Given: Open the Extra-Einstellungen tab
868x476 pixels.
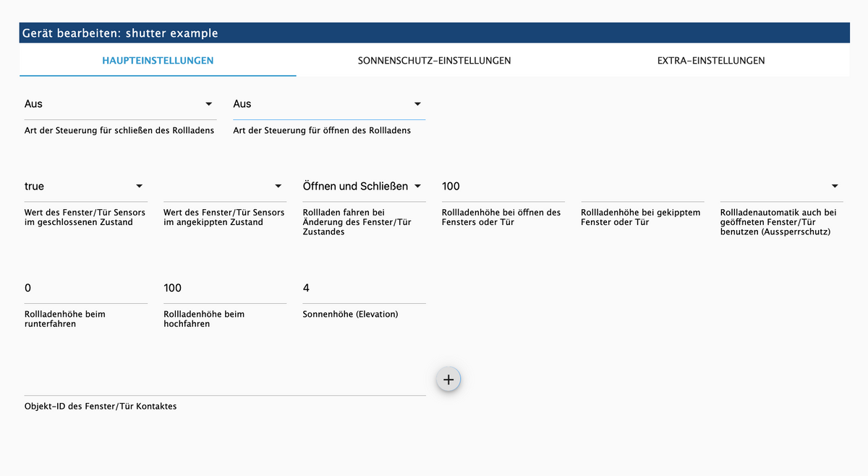Looking at the screenshot, I should (x=710, y=61).
